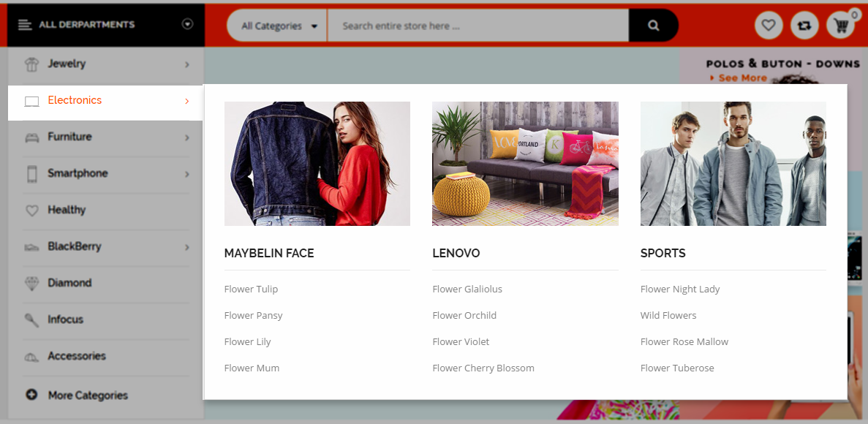Open the Accessories category
The image size is (868, 424).
(x=77, y=356)
